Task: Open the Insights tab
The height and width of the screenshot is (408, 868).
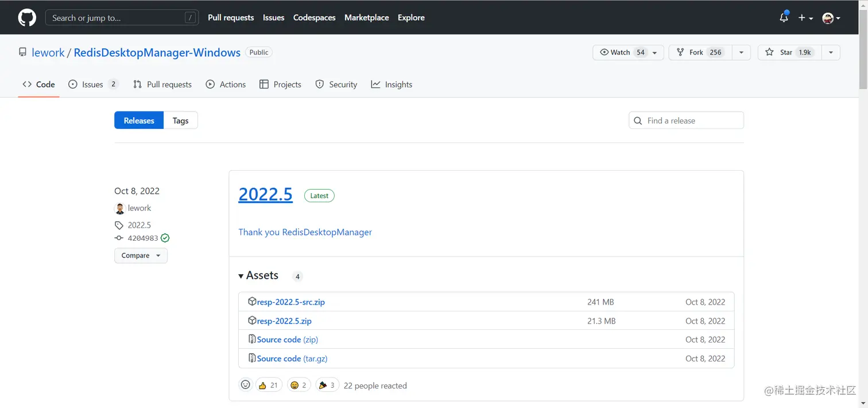Action: pos(392,84)
